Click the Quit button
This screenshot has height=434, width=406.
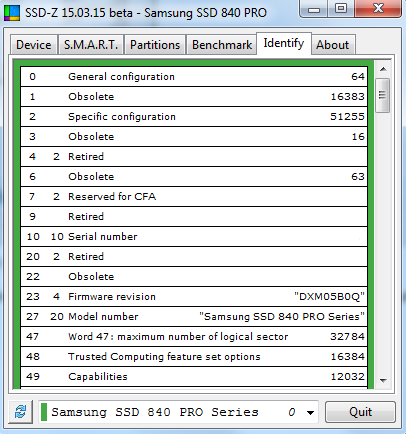click(x=360, y=412)
